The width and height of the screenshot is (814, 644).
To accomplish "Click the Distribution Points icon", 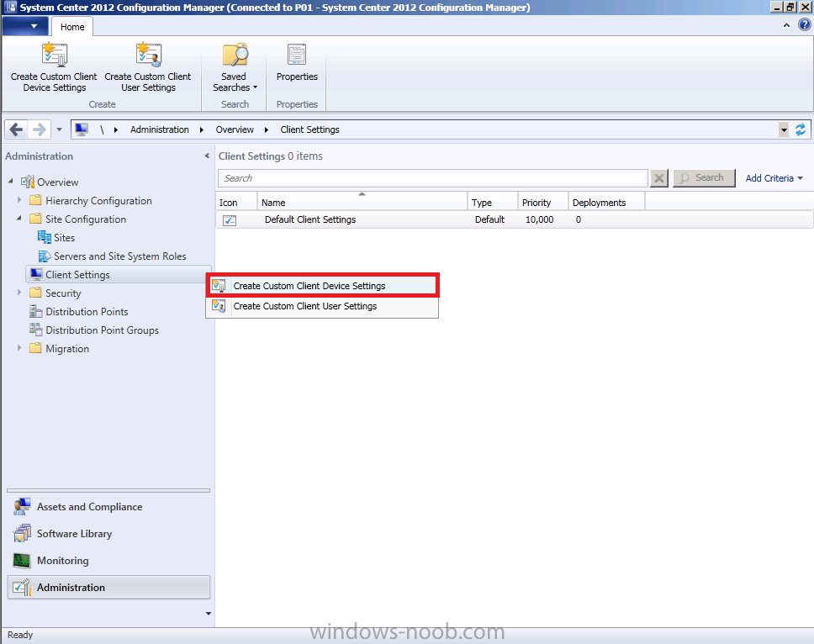I will (36, 311).
